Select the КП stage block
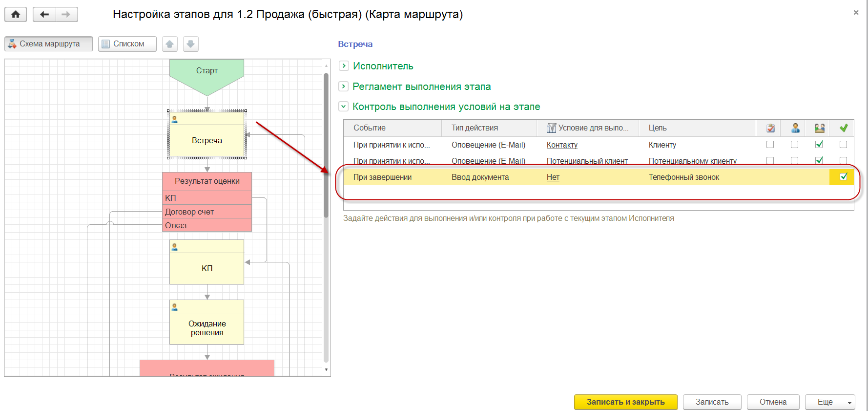The image size is (868, 411). (207, 262)
